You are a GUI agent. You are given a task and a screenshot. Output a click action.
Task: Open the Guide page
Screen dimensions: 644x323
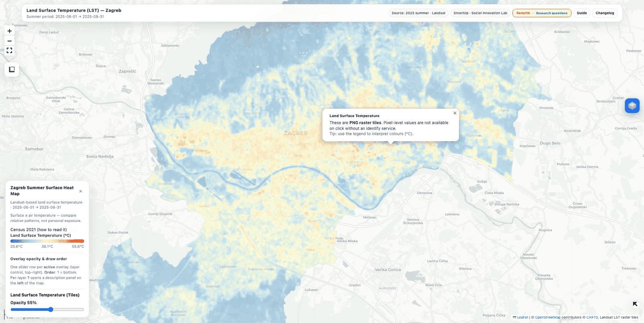tap(582, 13)
